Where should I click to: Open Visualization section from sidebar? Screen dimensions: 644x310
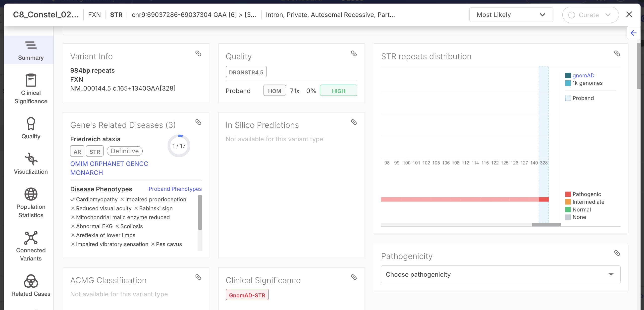(31, 163)
